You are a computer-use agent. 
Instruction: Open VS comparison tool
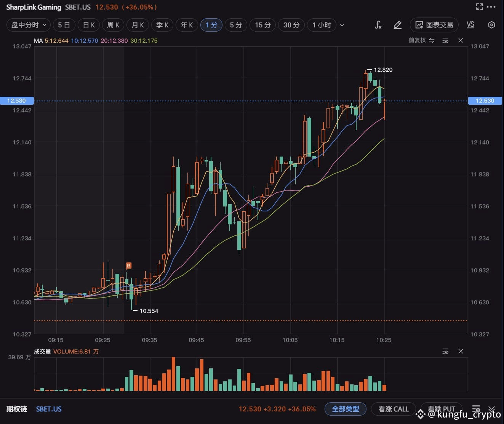tap(470, 25)
